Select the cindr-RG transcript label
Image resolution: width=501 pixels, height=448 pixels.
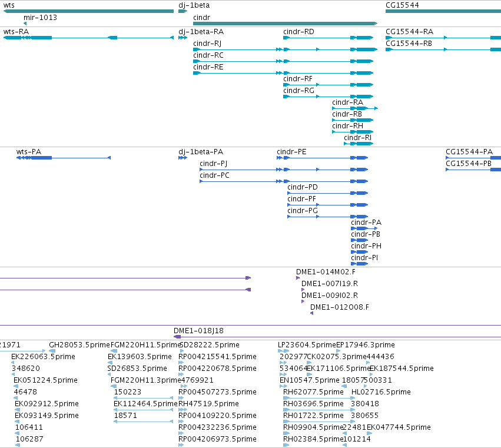(298, 91)
